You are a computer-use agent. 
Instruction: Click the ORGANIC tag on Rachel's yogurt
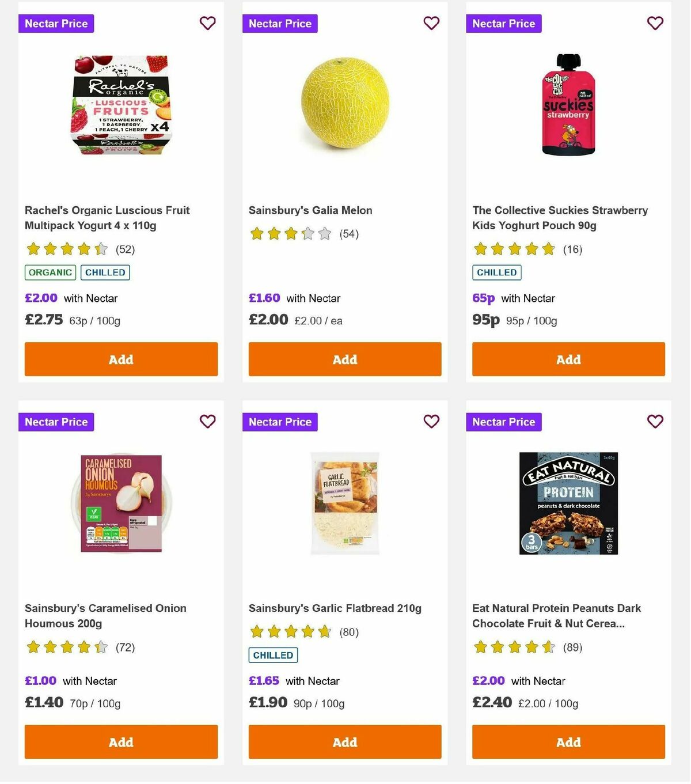pyautogui.click(x=50, y=272)
